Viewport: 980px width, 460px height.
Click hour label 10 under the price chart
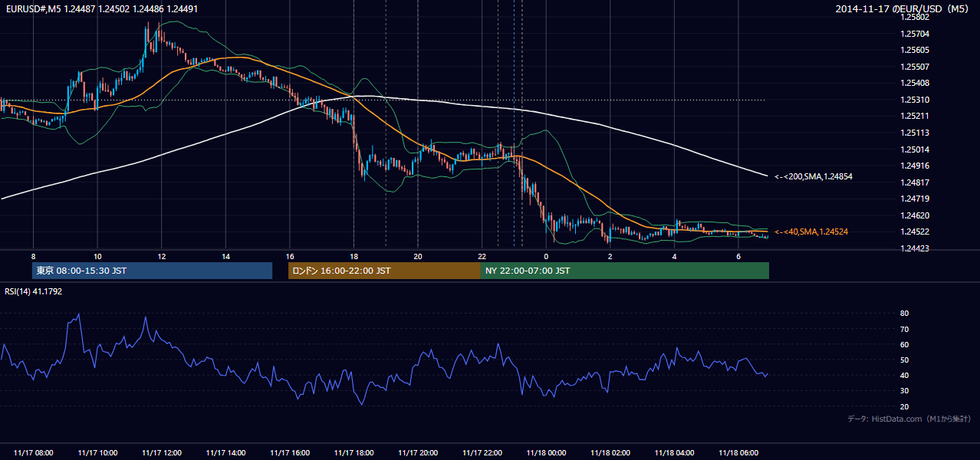[97, 256]
